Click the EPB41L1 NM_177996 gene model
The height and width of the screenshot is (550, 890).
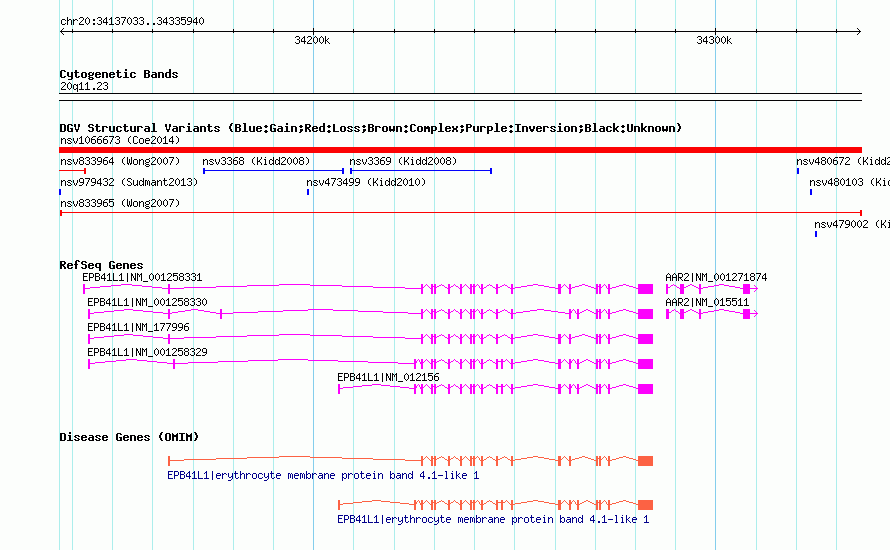[371, 339]
